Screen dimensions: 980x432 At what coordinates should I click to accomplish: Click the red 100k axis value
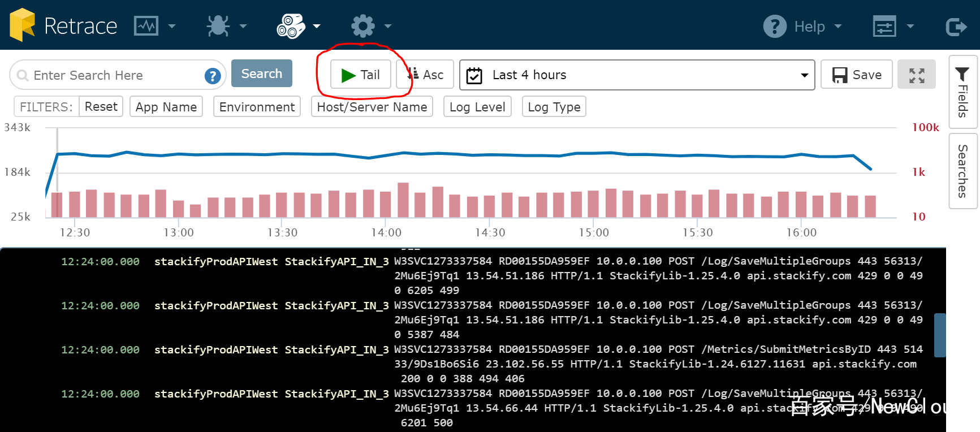pos(926,127)
